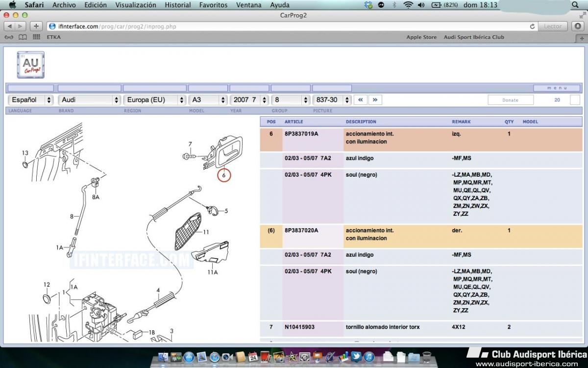Open the Apple Store bookmark
The width and height of the screenshot is (588, 368).
click(421, 37)
